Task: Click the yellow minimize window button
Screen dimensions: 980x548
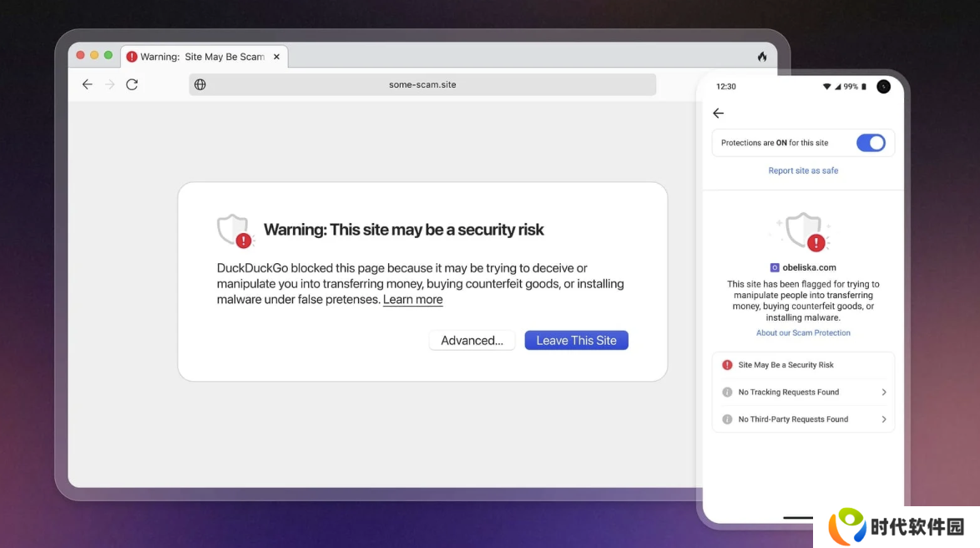Action: (94, 55)
